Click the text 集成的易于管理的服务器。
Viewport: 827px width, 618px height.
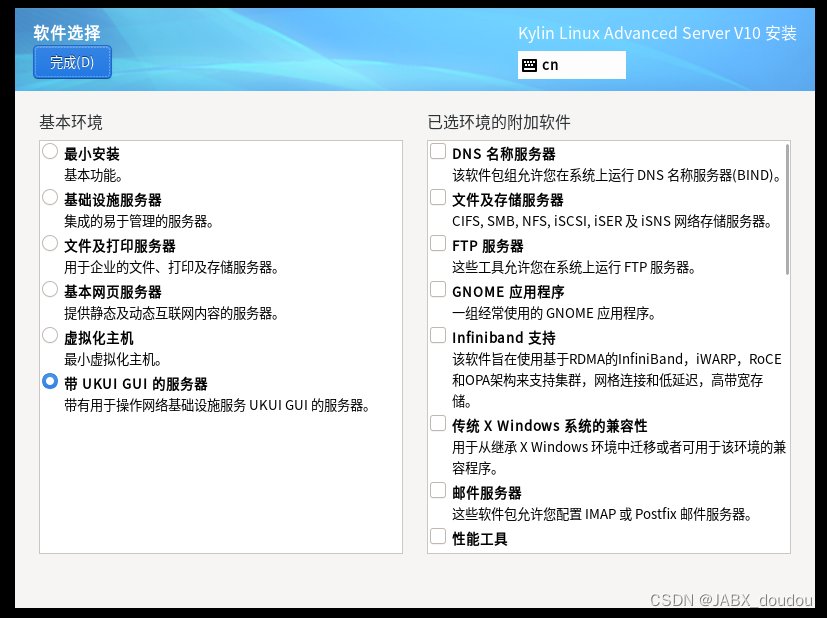(x=139, y=221)
